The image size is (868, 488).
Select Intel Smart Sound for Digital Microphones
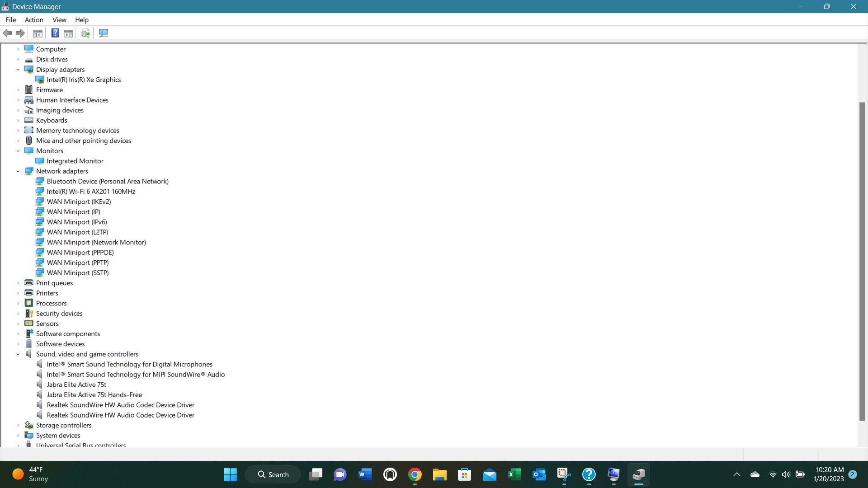(129, 365)
